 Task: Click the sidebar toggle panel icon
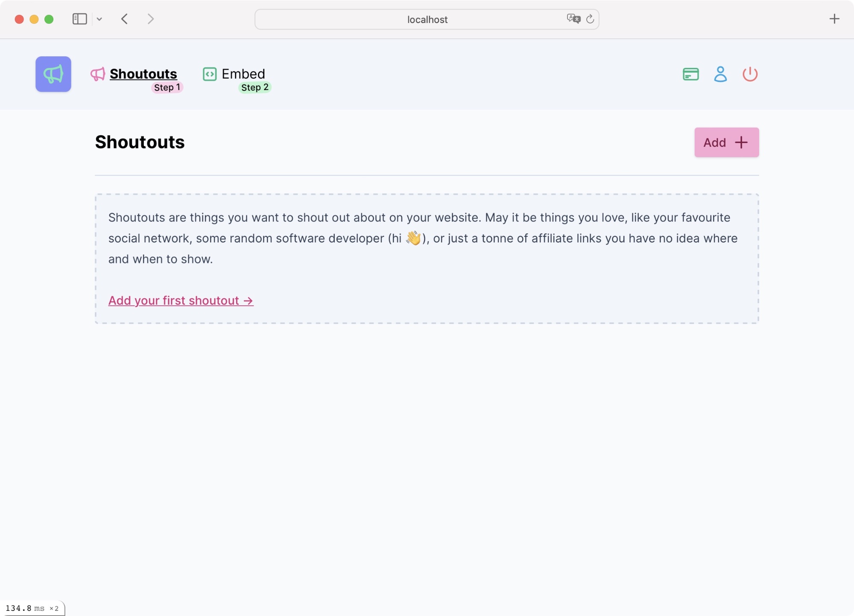[79, 18]
